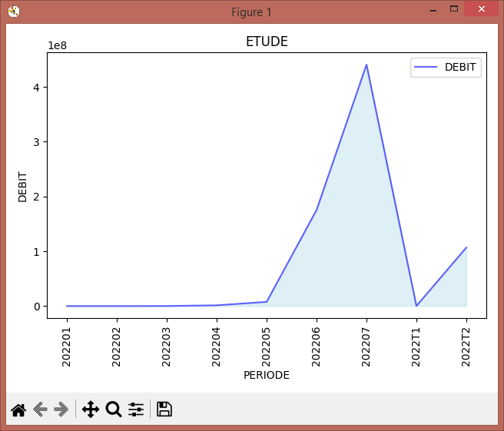Close the Figure 1 window

click(481, 9)
